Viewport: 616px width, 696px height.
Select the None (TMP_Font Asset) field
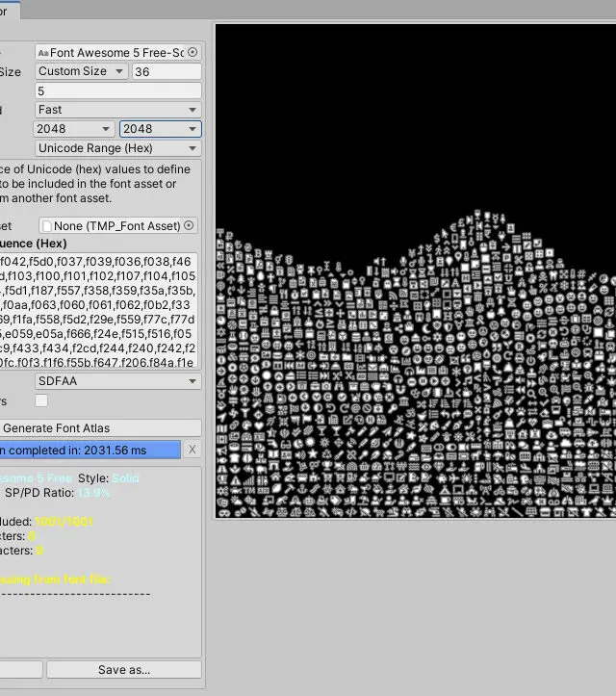118,225
